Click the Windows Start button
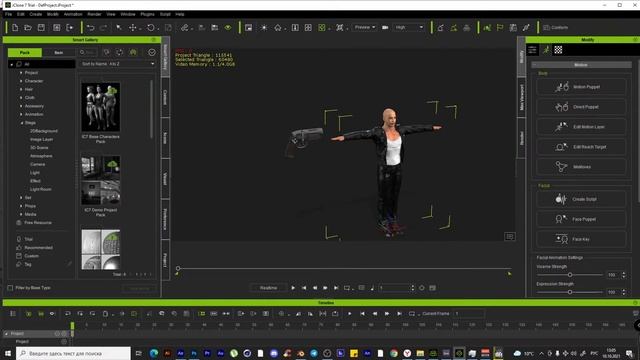The image size is (640, 360). tap(8, 353)
